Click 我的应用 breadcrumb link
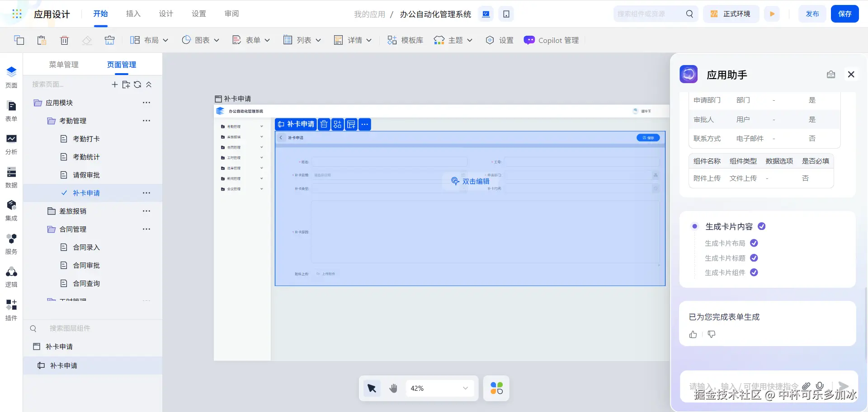868x412 pixels. point(369,14)
